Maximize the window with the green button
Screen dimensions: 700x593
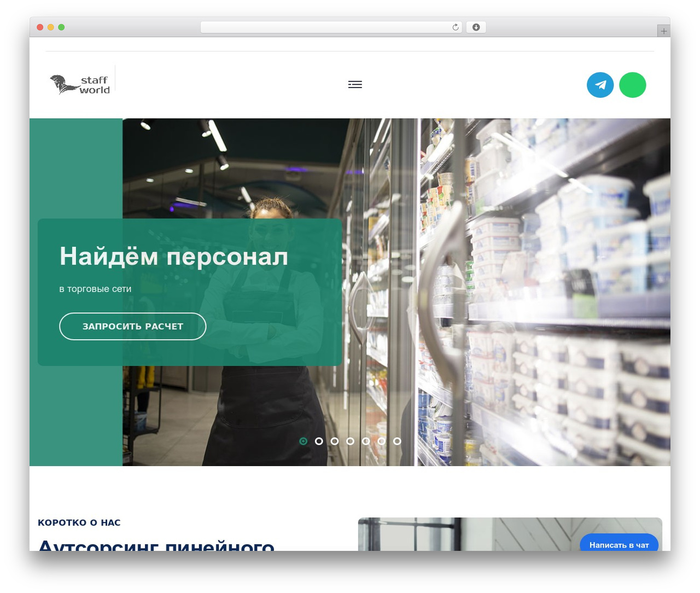click(61, 27)
